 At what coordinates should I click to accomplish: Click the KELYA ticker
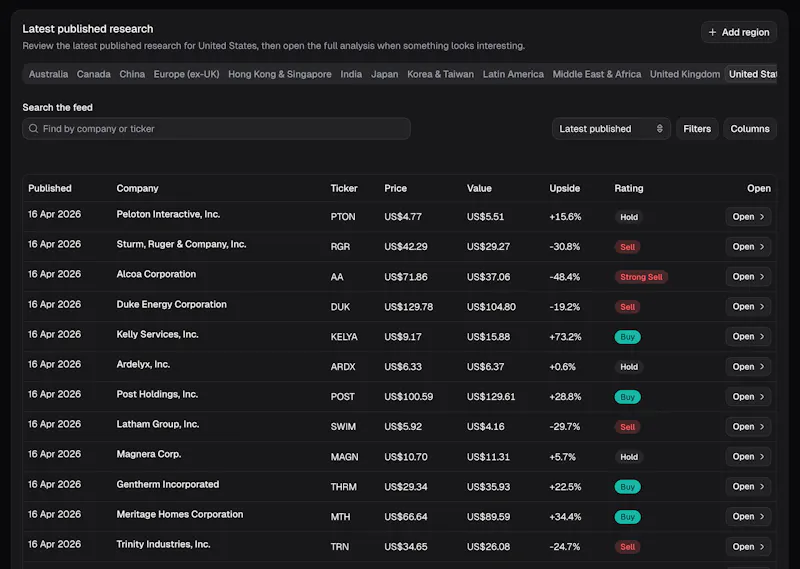[344, 337]
